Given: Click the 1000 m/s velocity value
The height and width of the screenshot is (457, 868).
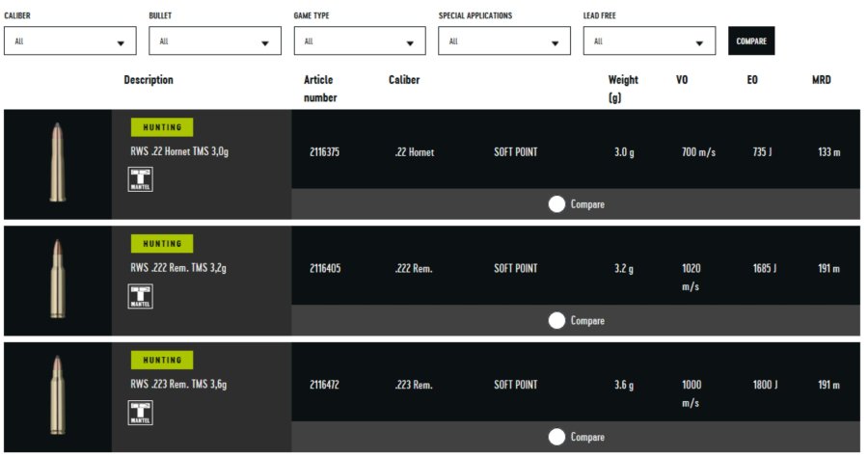Looking at the screenshot, I should tap(692, 393).
